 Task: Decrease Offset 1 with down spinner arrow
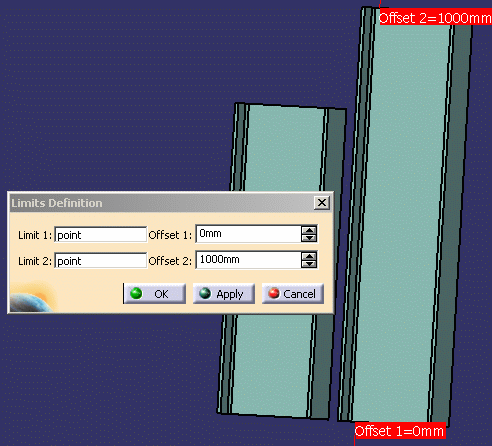(309, 238)
